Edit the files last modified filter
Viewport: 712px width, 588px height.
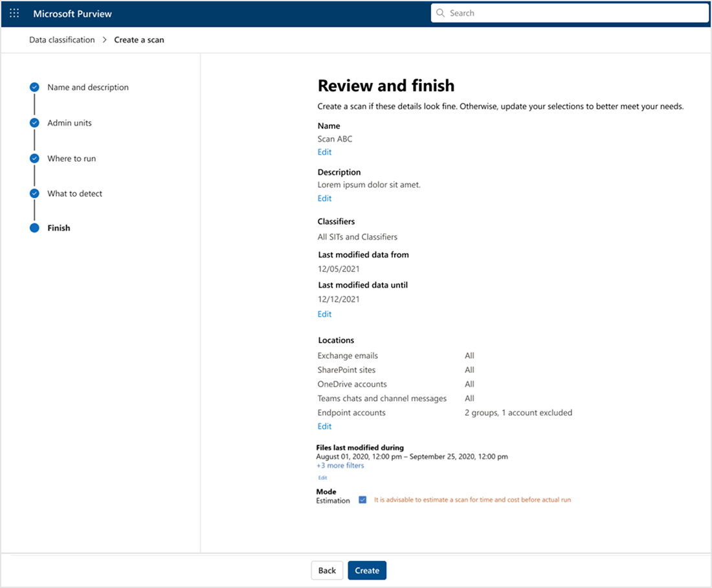[322, 477]
